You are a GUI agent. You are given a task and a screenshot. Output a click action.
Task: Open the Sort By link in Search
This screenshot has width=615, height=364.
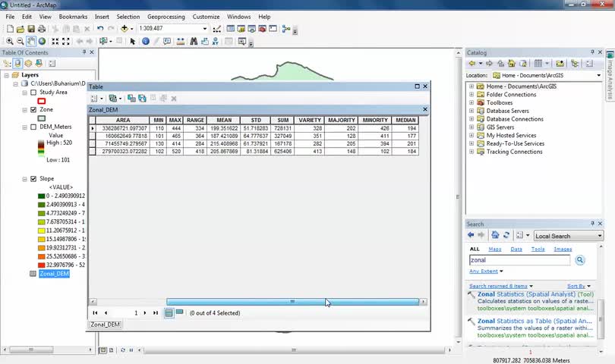click(576, 287)
